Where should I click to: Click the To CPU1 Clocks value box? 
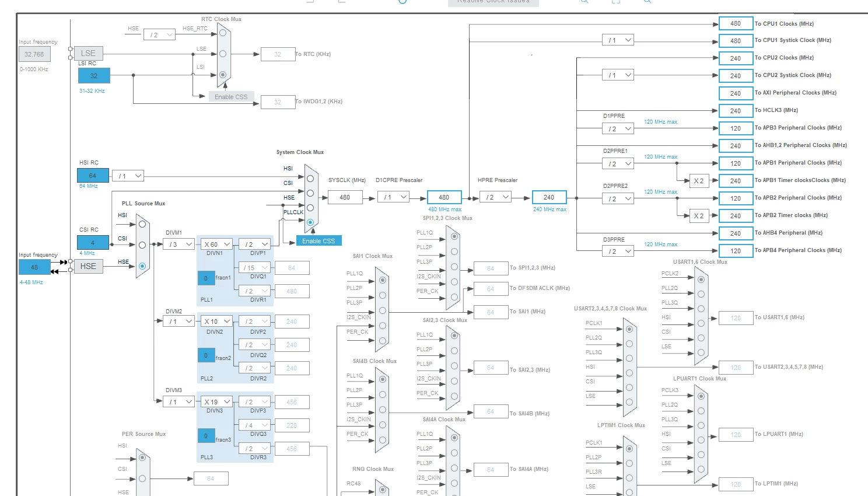[x=736, y=23]
